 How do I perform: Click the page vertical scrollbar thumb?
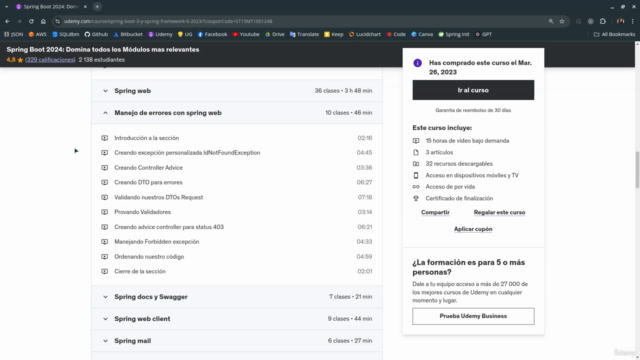click(x=637, y=169)
